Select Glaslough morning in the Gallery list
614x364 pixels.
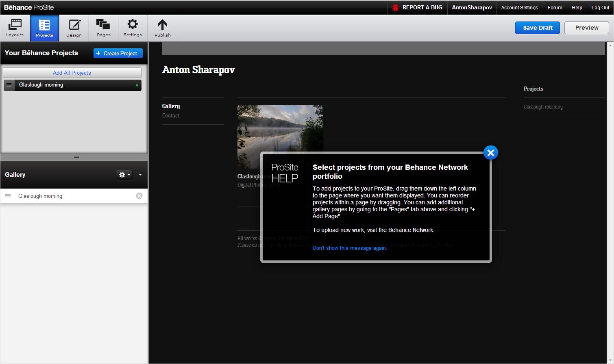(40, 196)
